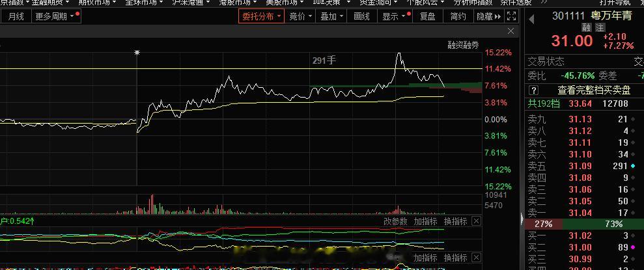Viewport: 644px width, 270px height.
Task: Click 换指标 on first indicator panel
Action: [x=455, y=222]
